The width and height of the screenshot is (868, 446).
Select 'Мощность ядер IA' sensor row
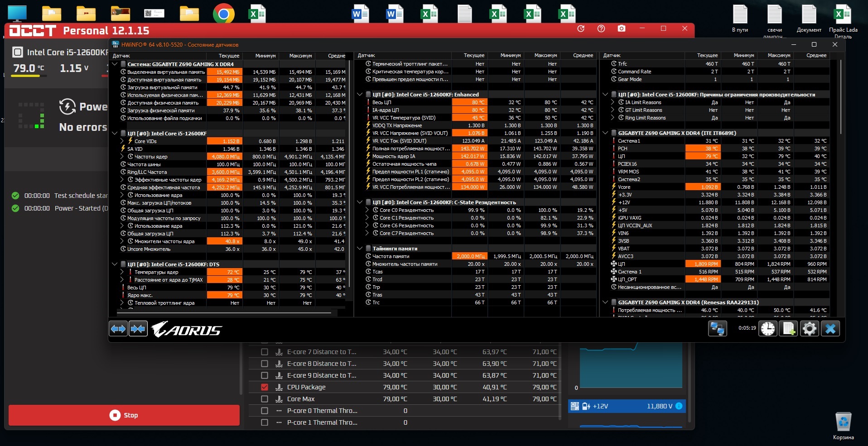click(475, 156)
